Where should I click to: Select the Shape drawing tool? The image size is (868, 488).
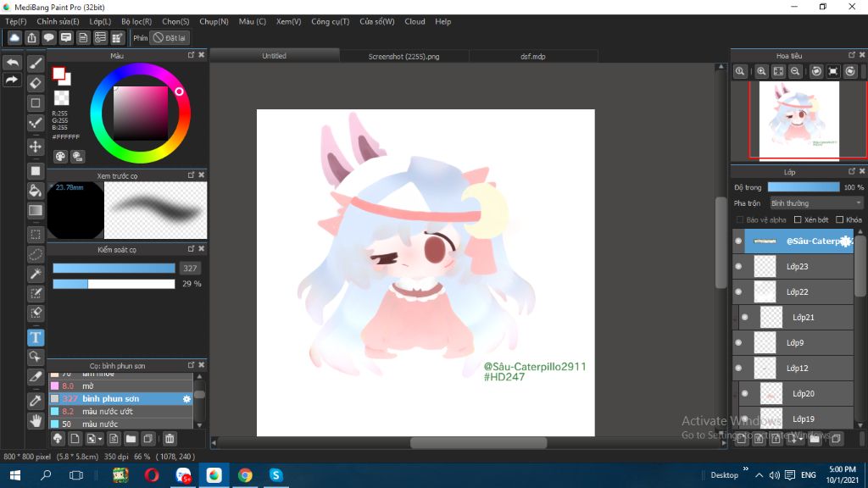[x=36, y=103]
